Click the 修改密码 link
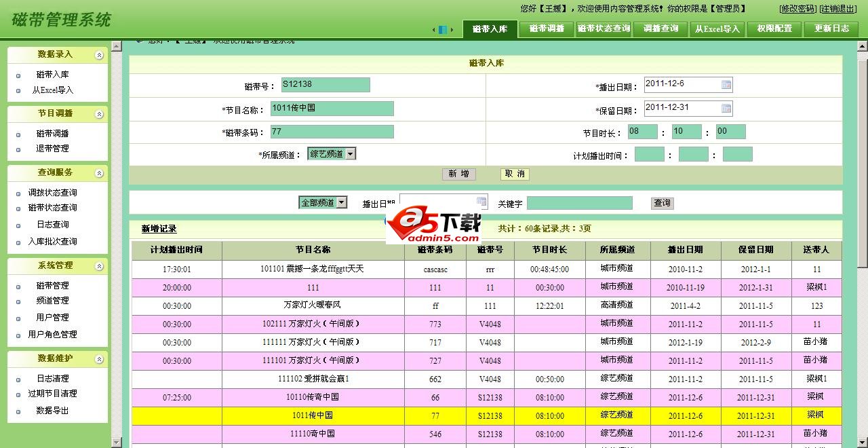868x448 pixels. [797, 9]
